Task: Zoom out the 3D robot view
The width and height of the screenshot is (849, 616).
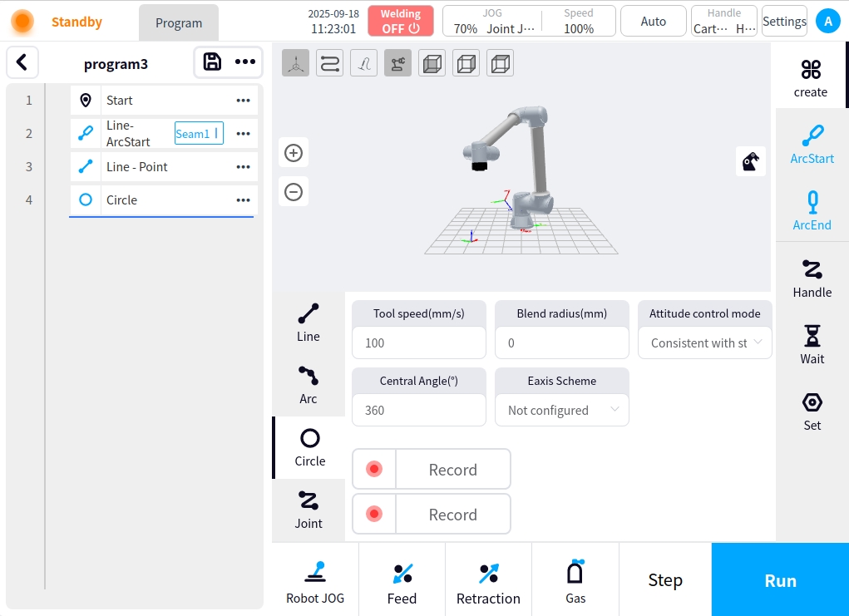Action: coord(293,192)
